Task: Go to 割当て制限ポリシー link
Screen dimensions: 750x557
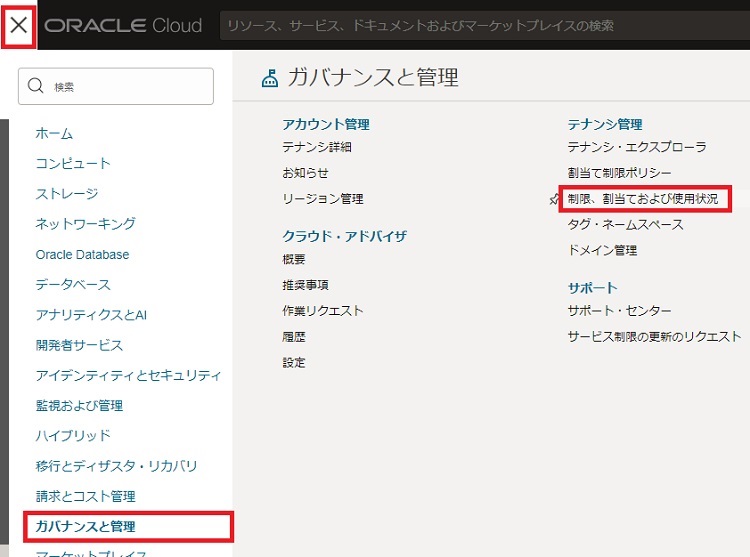Action: tap(619, 173)
